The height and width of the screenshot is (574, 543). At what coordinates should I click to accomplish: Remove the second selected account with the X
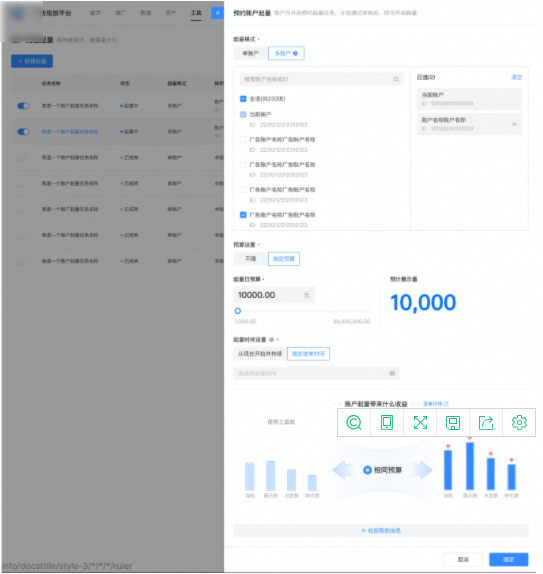[x=514, y=124]
